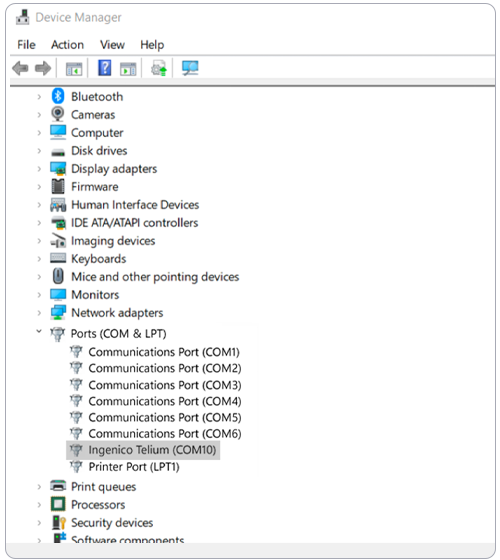Select Communications Port (COM6)

pos(165,434)
